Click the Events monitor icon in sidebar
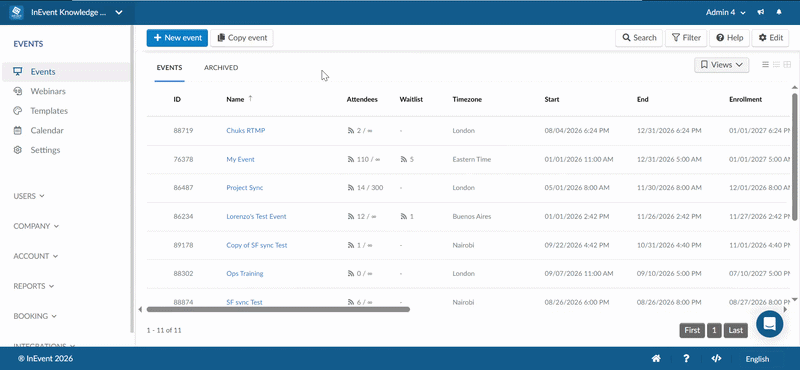Viewport: 800px width, 370px height. point(18,71)
